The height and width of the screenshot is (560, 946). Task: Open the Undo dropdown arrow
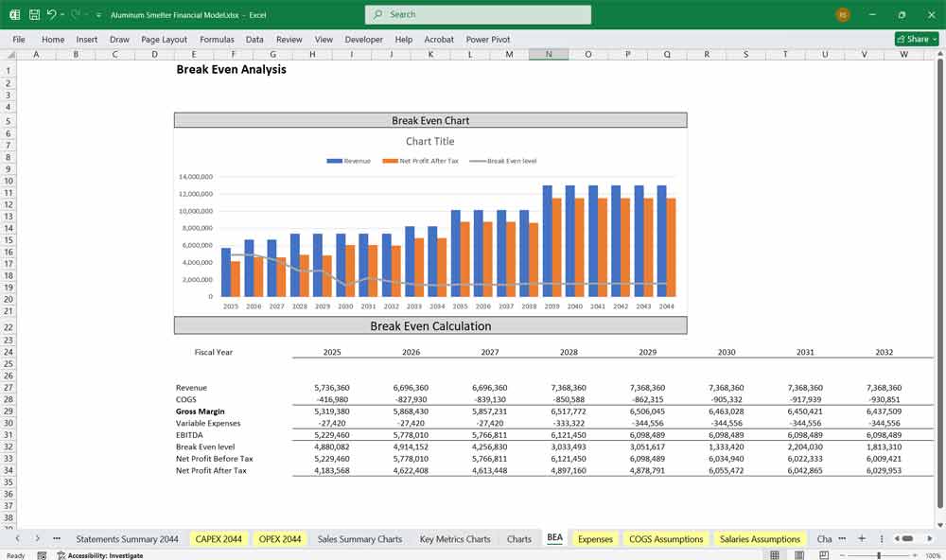[x=61, y=14]
